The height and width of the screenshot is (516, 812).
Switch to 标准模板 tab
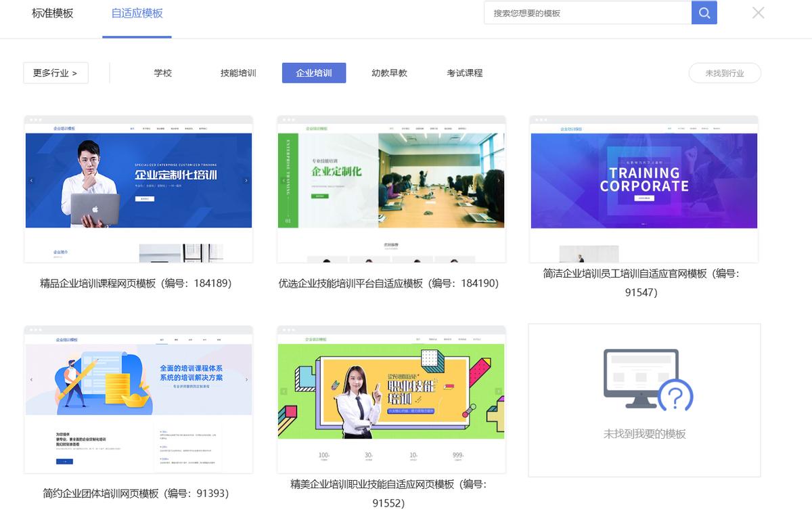(x=53, y=14)
